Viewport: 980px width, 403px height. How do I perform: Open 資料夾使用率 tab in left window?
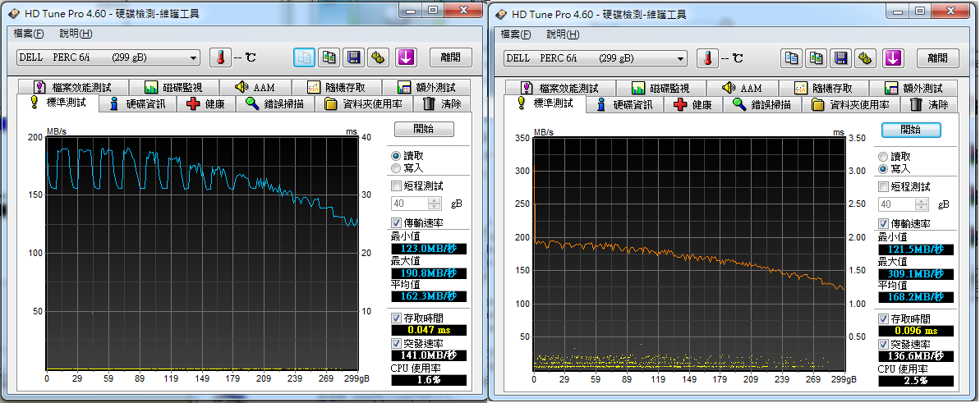(x=365, y=103)
